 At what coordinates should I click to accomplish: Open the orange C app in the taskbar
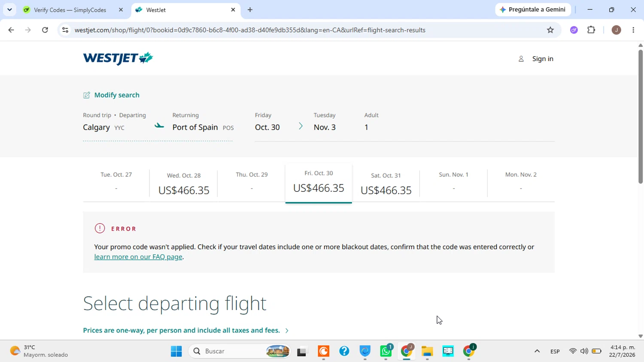(323, 351)
